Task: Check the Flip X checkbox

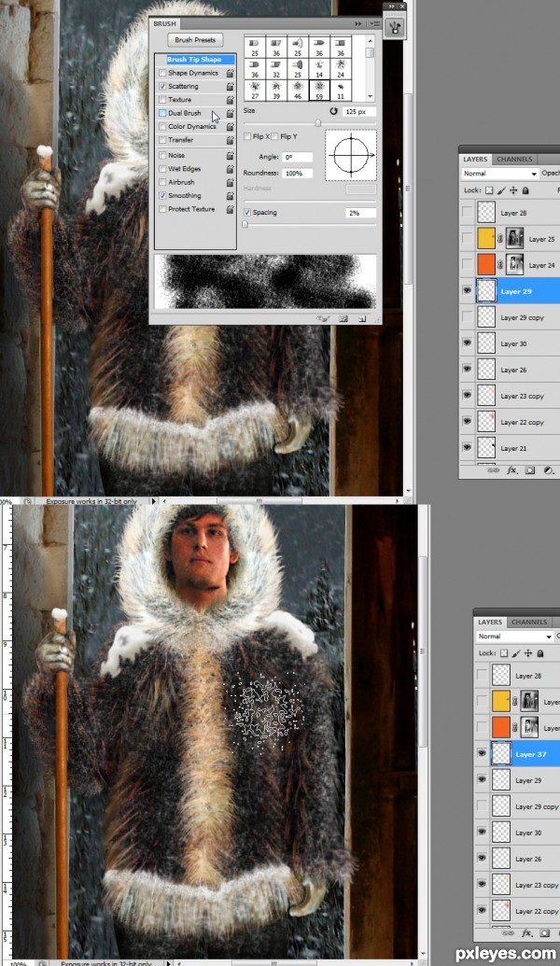Action: point(247,136)
